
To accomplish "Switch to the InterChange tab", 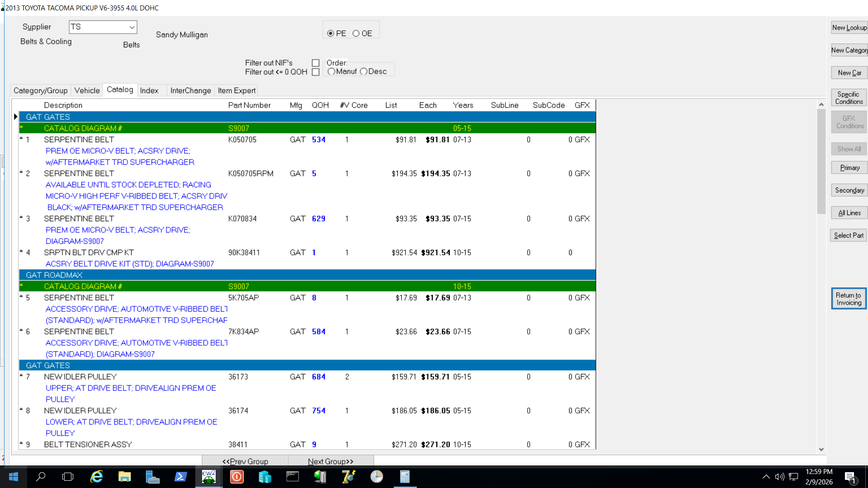I will (190, 90).
